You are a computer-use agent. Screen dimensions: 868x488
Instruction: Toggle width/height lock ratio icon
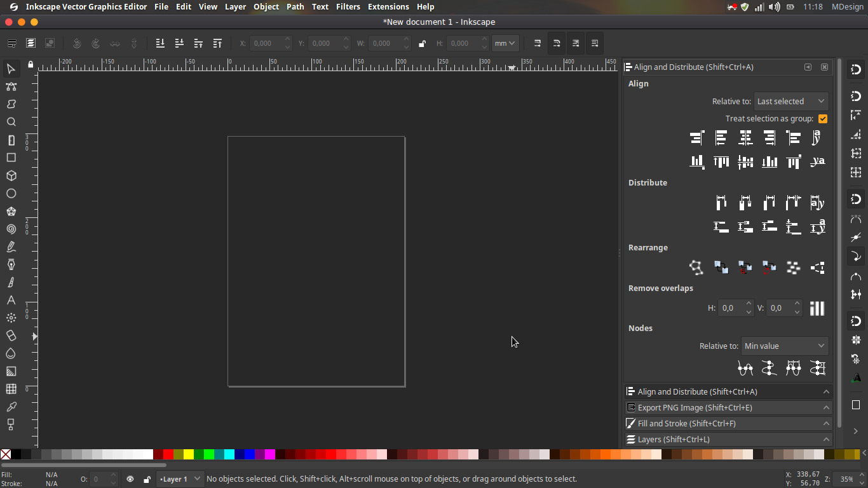(422, 43)
